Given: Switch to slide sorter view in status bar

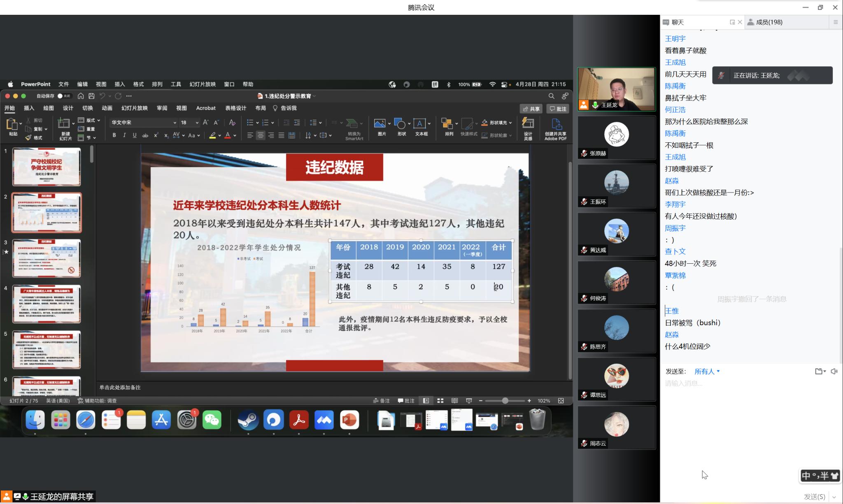Looking at the screenshot, I should point(440,401).
